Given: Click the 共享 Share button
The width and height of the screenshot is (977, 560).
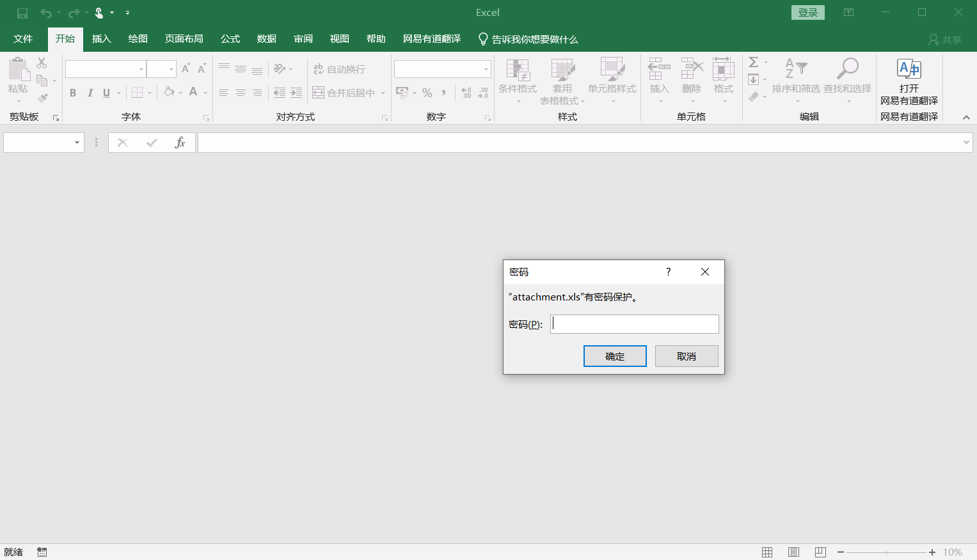Looking at the screenshot, I should point(945,40).
